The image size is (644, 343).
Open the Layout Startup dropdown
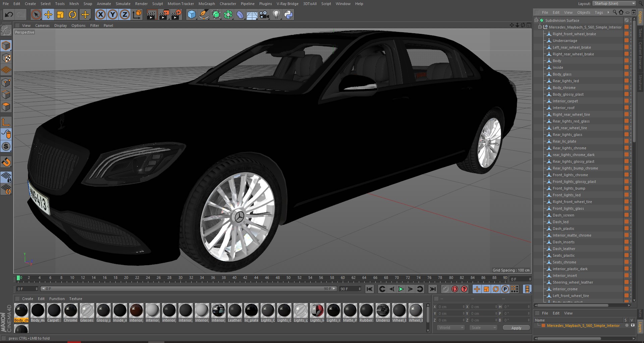[x=614, y=3]
